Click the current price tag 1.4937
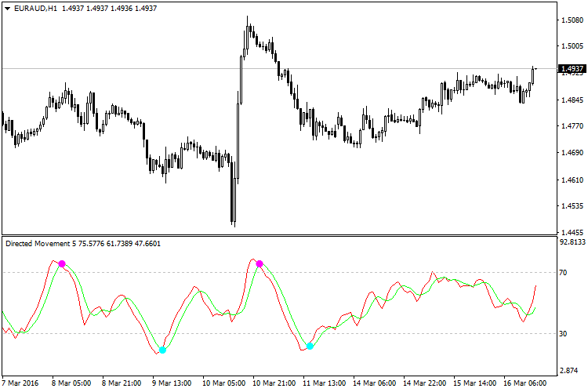The width and height of the screenshot is (588, 392). tap(571, 69)
